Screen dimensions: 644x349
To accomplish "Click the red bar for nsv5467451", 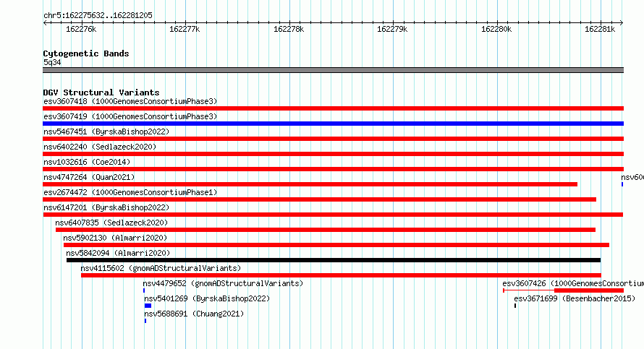I will tap(333, 139).
